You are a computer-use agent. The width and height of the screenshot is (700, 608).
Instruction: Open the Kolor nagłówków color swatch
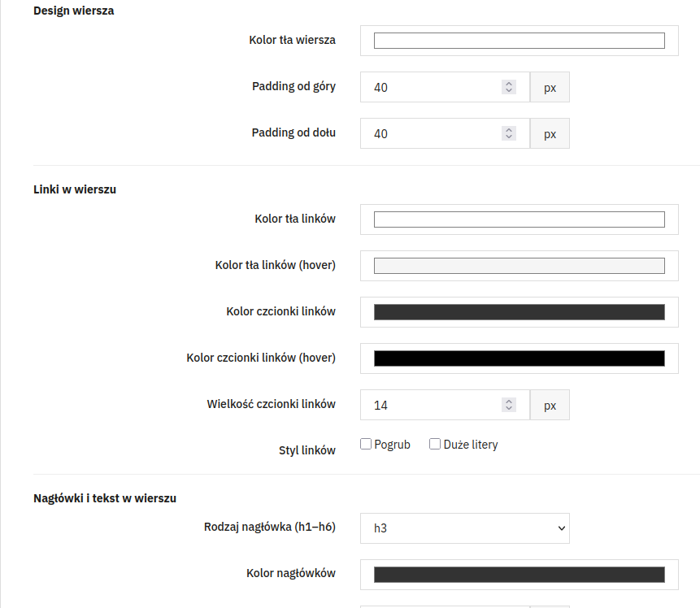tap(520, 575)
